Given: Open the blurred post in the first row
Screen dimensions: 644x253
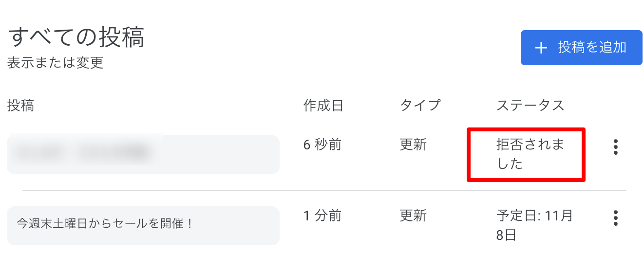Looking at the screenshot, I should 143,154.
